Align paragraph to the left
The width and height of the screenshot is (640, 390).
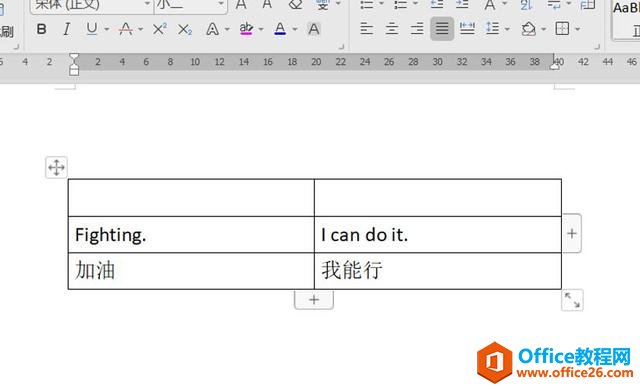click(x=367, y=29)
